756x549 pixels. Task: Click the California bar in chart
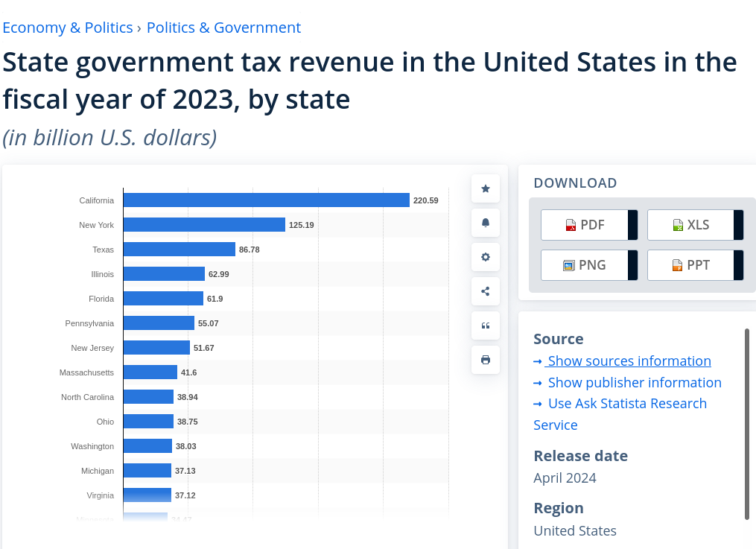click(266, 200)
